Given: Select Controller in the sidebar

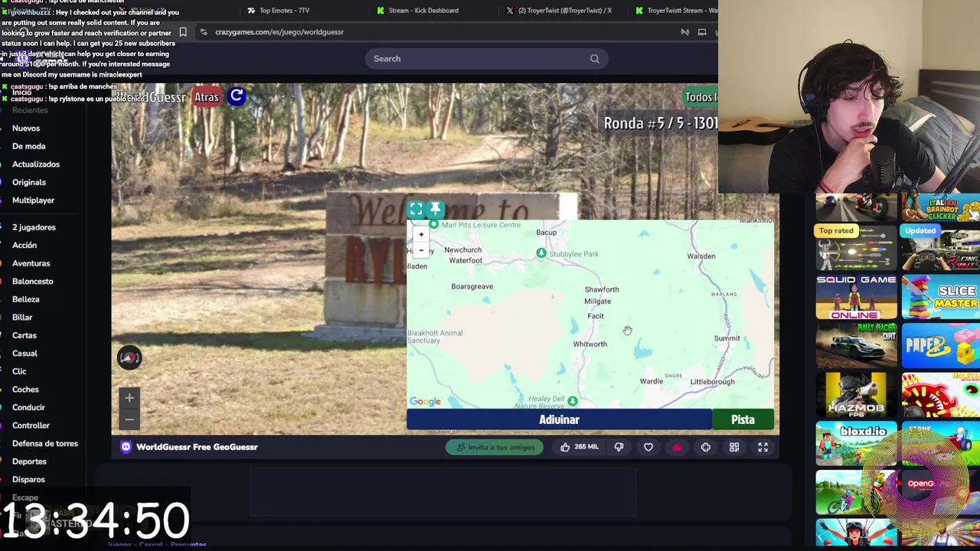Looking at the screenshot, I should 31,425.
